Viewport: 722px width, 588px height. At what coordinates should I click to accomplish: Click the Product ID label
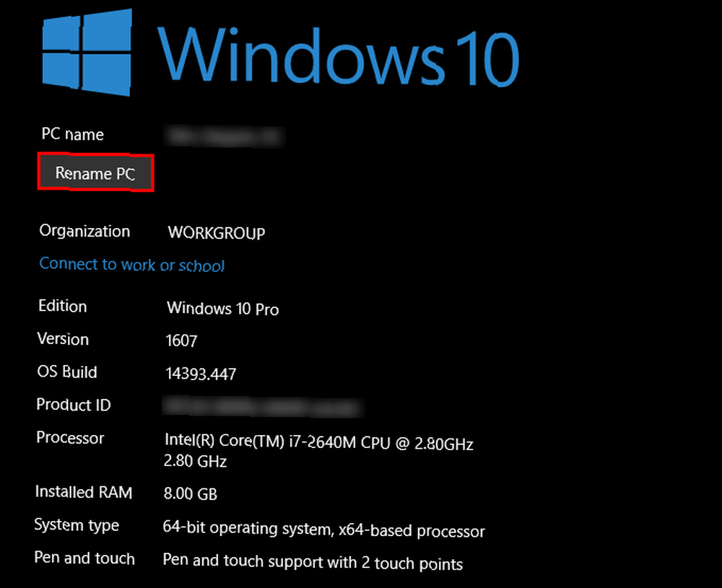click(x=74, y=405)
